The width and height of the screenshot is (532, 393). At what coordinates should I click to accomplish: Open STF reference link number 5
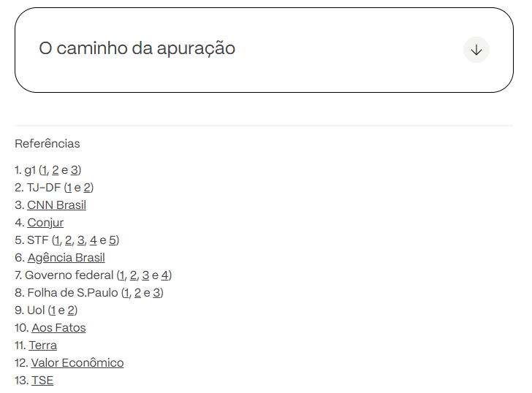(113, 240)
